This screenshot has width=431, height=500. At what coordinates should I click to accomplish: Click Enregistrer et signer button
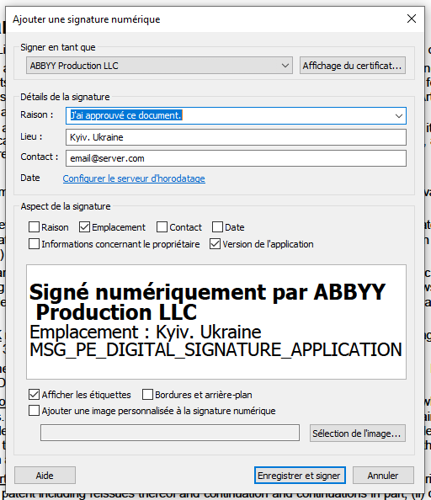(299, 475)
